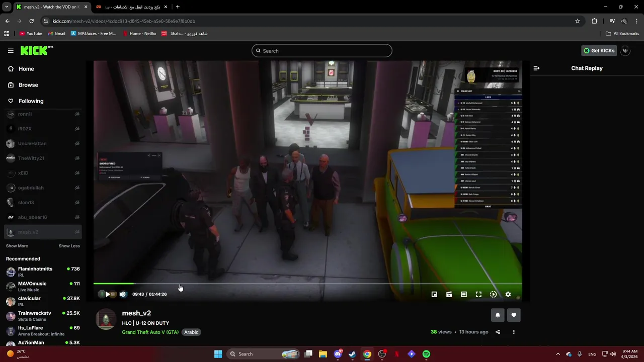Open Steam from the taskbar
This screenshot has height=362, width=644.
click(x=352, y=354)
